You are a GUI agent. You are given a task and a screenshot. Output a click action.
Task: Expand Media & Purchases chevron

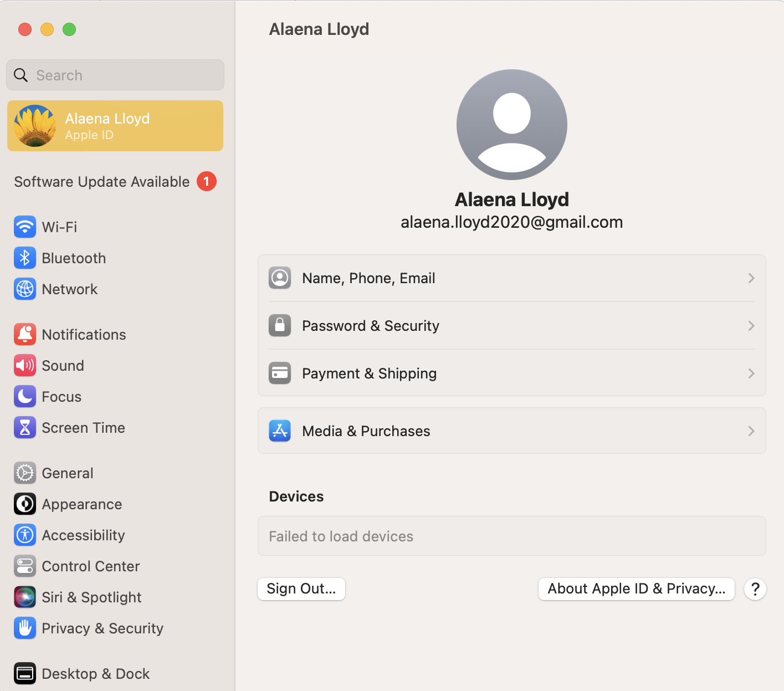(x=751, y=431)
